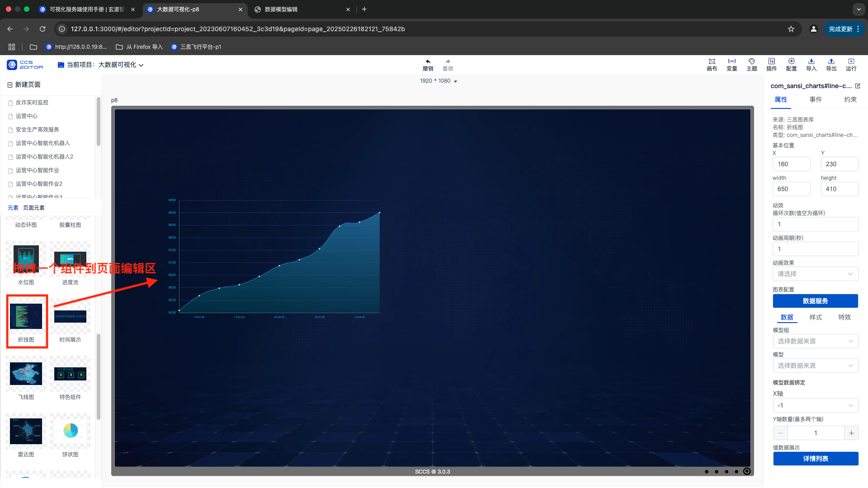Image resolution: width=868 pixels, height=488 pixels.
Task: Open the 1920 * 1080 resolution dropdown
Action: [439, 81]
